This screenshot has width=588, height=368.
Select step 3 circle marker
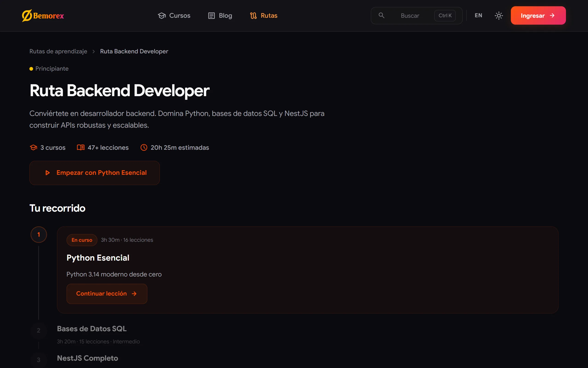coord(39,360)
